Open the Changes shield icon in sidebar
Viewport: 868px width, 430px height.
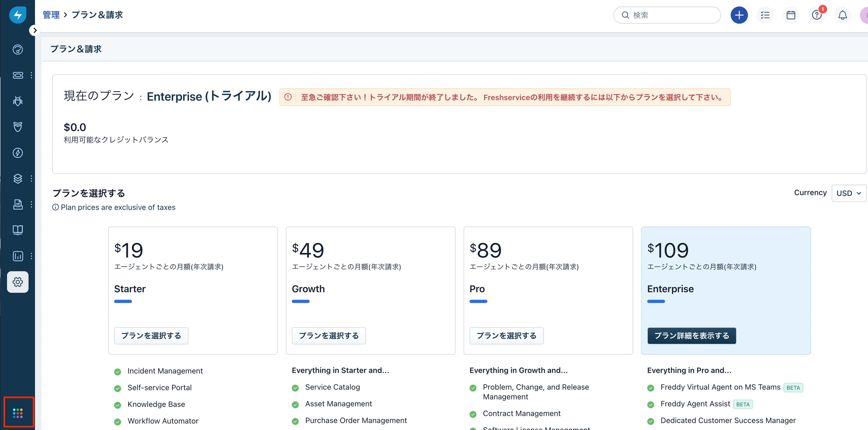point(17,127)
